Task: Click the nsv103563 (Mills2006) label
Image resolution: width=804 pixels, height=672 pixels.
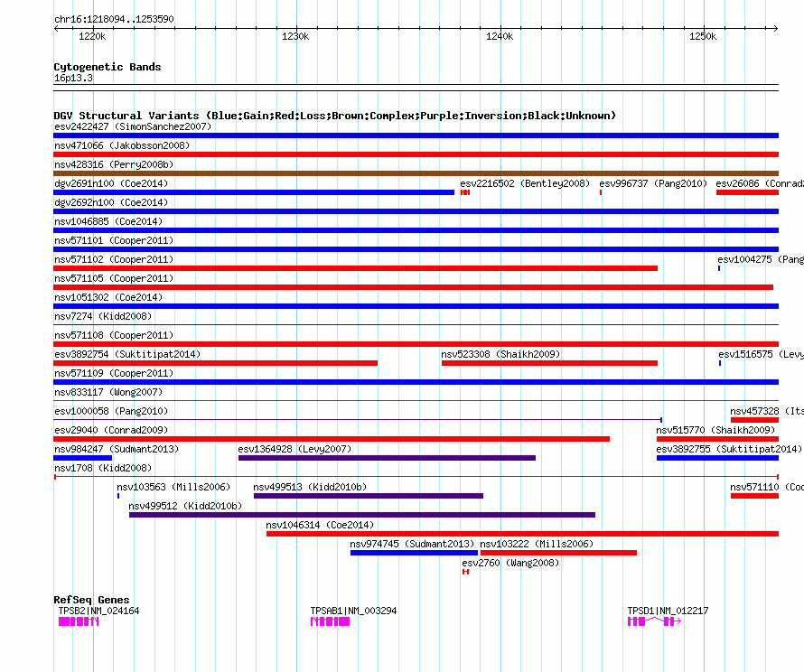Action: [x=173, y=487]
